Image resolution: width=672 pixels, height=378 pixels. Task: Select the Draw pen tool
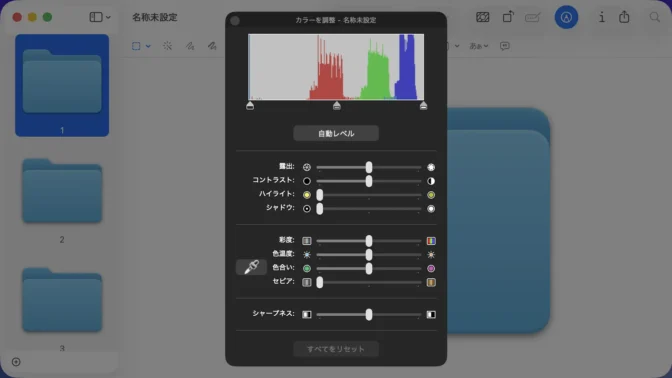tap(212, 46)
